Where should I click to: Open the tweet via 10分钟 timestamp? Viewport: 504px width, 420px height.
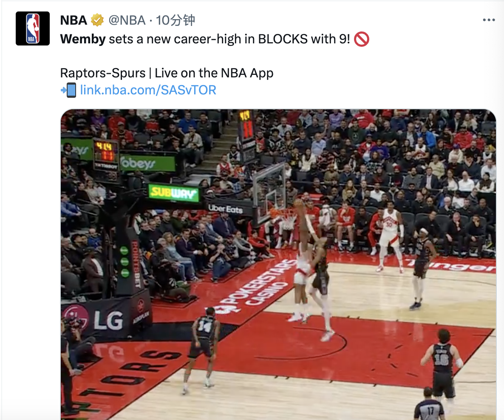tap(176, 20)
